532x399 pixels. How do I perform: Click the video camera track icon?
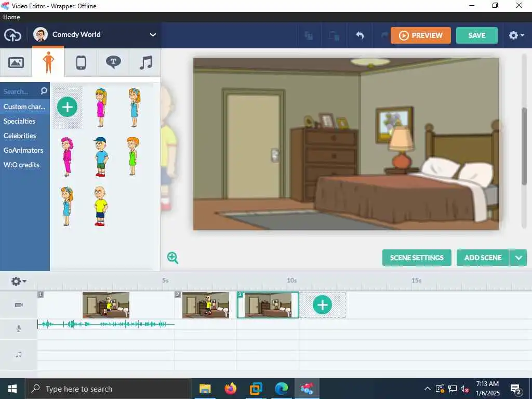19,305
